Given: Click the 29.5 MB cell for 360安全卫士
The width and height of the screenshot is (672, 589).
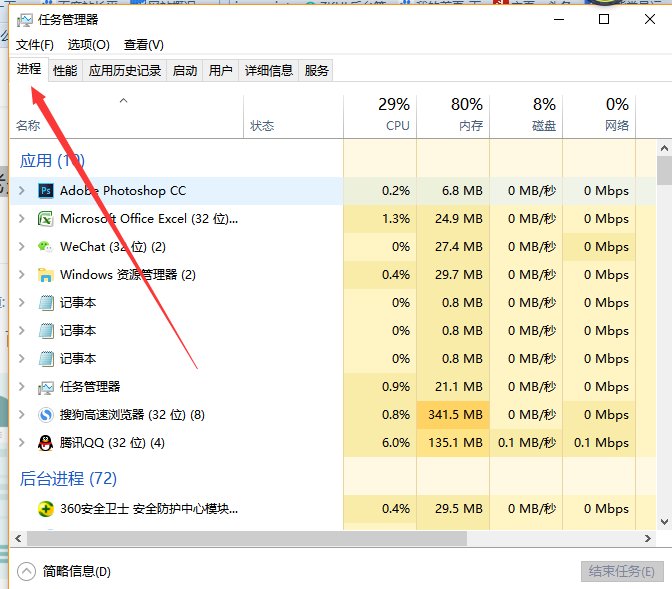Looking at the screenshot, I should point(453,509).
